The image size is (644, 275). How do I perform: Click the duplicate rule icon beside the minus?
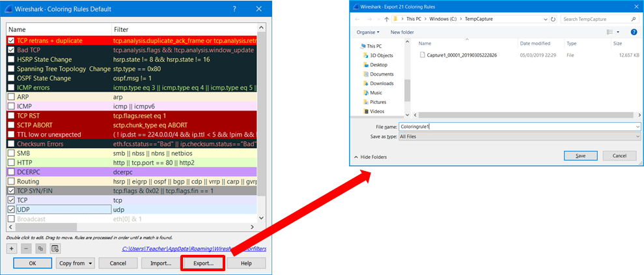[40, 248]
